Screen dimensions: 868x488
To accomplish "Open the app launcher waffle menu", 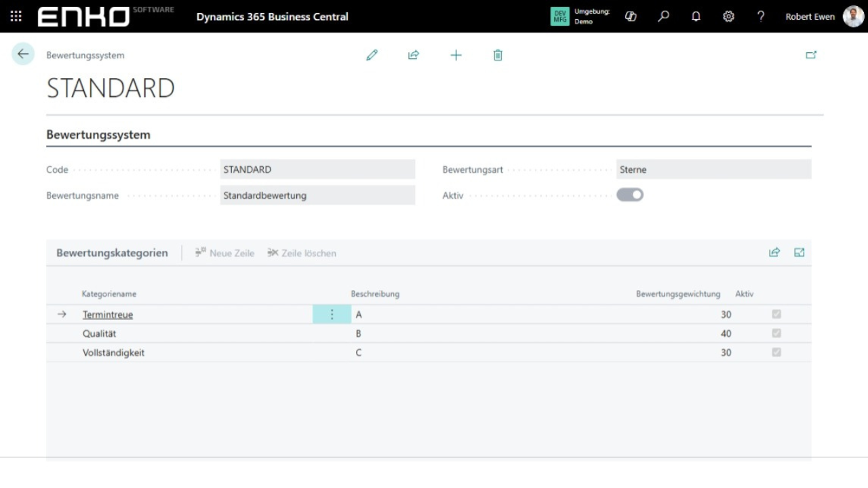I will (x=16, y=16).
